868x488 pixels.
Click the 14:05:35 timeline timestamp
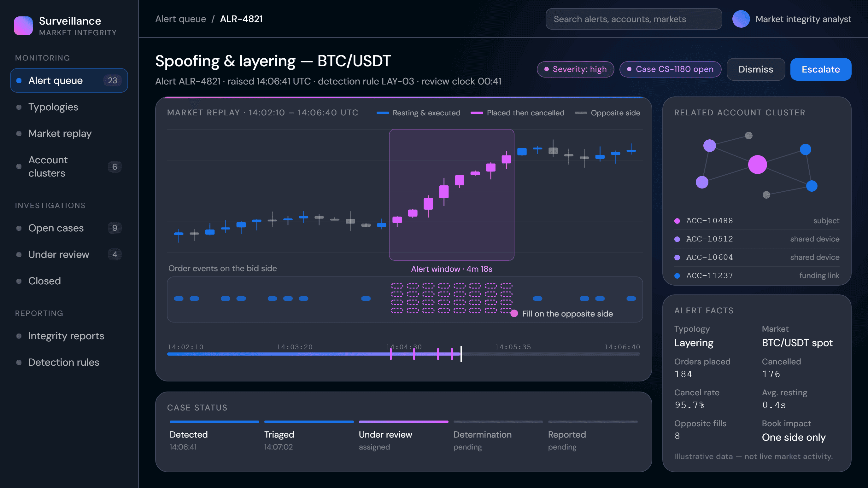click(513, 347)
